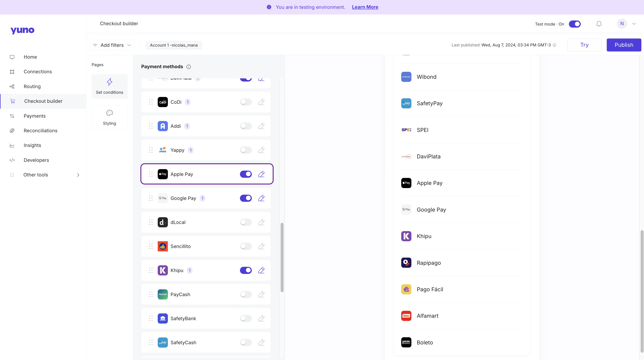644x360 pixels.
Task: Open Set conditions lightning page
Action: (x=110, y=86)
